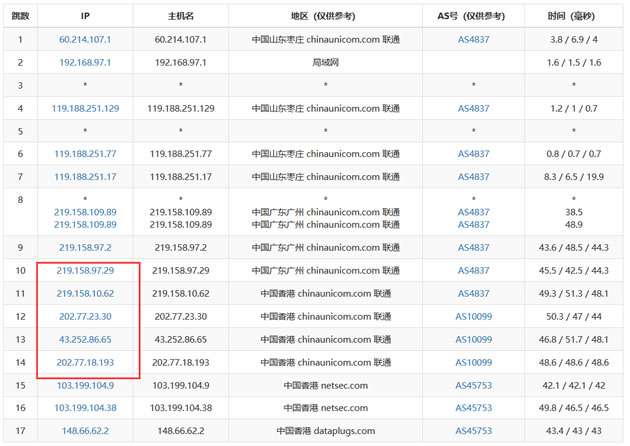
Task: Open IP link 219.158.10.62
Action: point(85,293)
